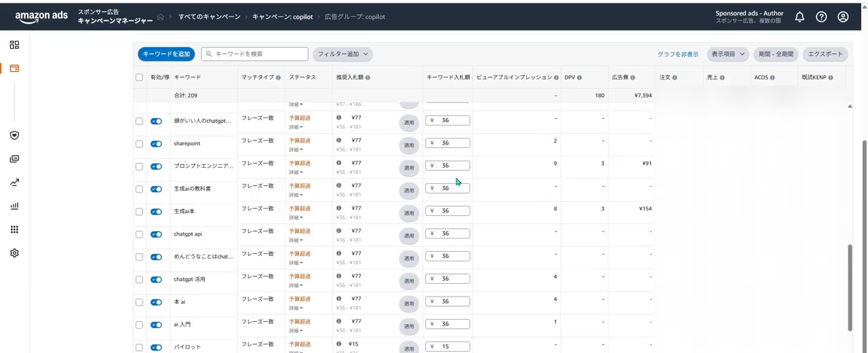Click the 有効/停 column header
Viewport: 868px width, 353px height.
(160, 77)
